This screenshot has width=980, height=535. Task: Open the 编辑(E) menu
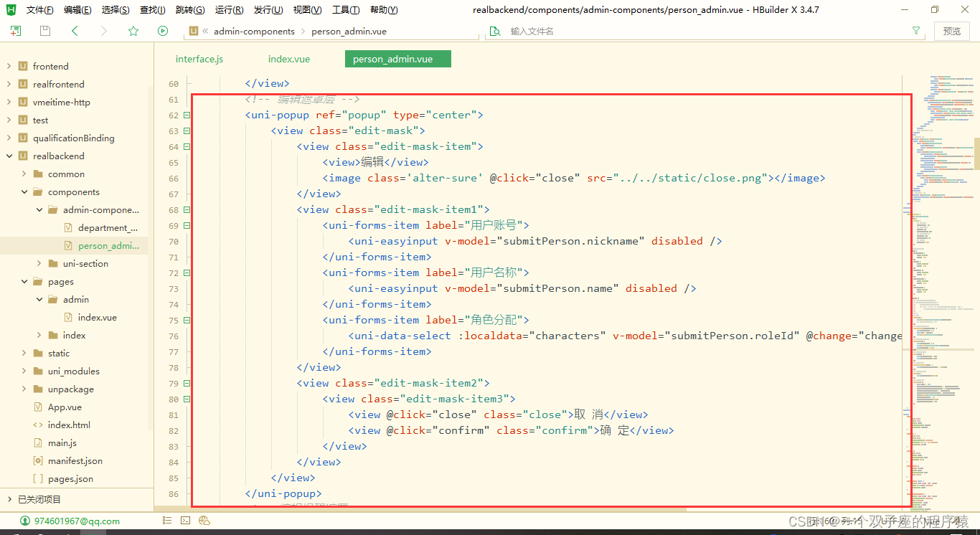[x=77, y=10]
